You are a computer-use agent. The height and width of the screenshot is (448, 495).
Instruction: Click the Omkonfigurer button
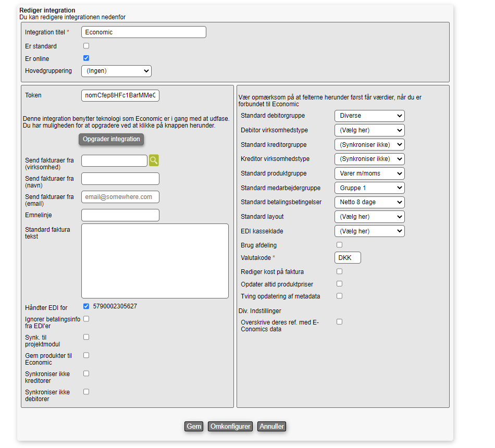[x=230, y=426]
